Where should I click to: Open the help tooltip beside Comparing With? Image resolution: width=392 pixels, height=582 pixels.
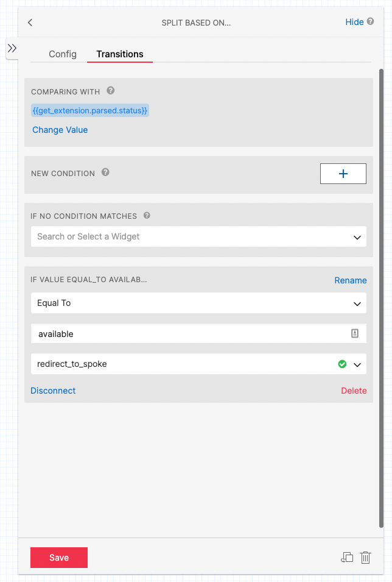[111, 91]
